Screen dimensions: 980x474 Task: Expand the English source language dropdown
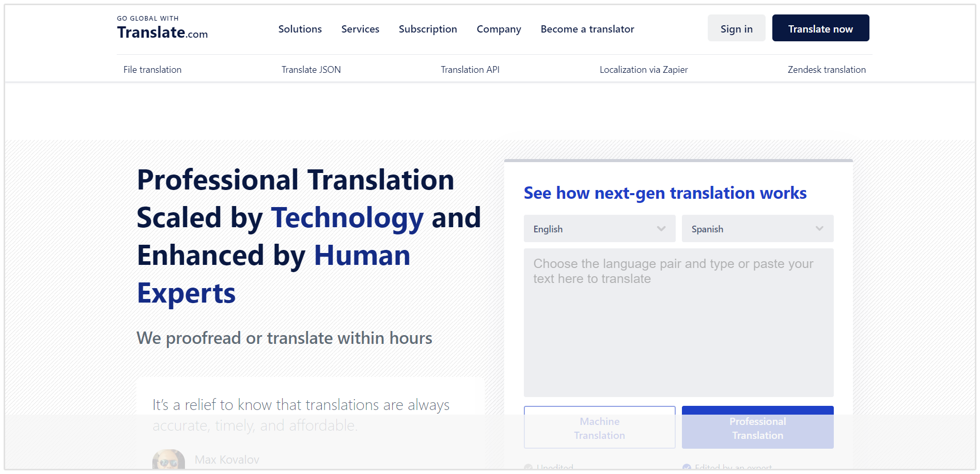pos(599,228)
